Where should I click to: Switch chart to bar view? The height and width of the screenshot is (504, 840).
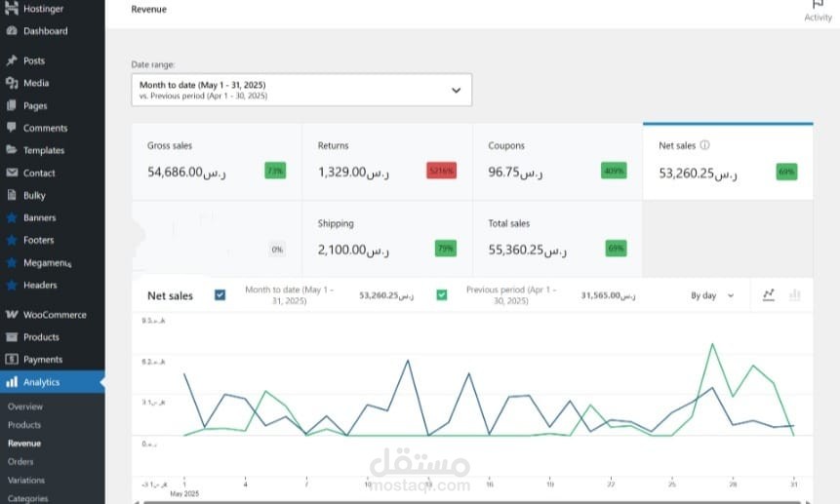[794, 294]
